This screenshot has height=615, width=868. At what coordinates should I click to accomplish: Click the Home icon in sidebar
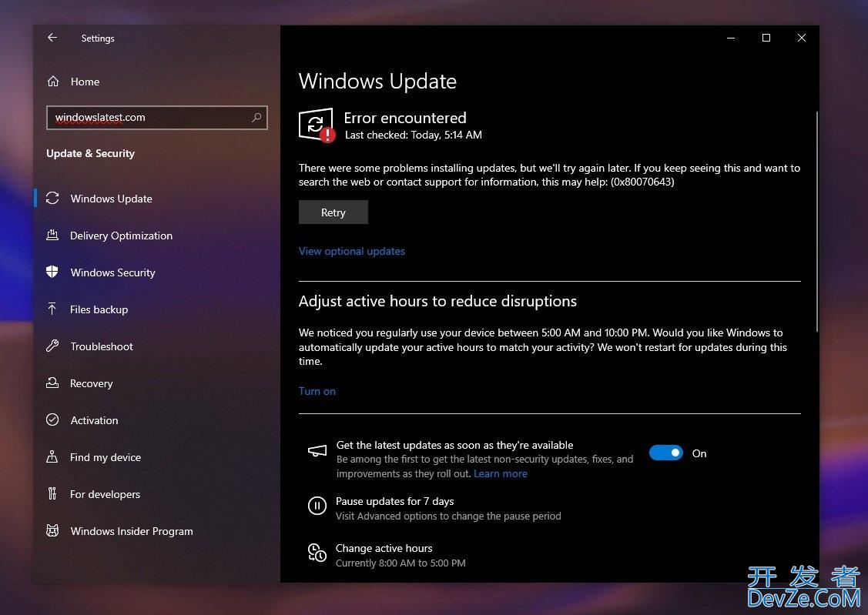tap(53, 82)
